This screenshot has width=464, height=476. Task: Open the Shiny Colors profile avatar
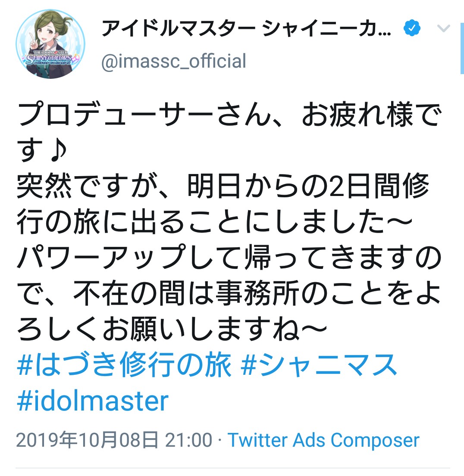pos(50,44)
